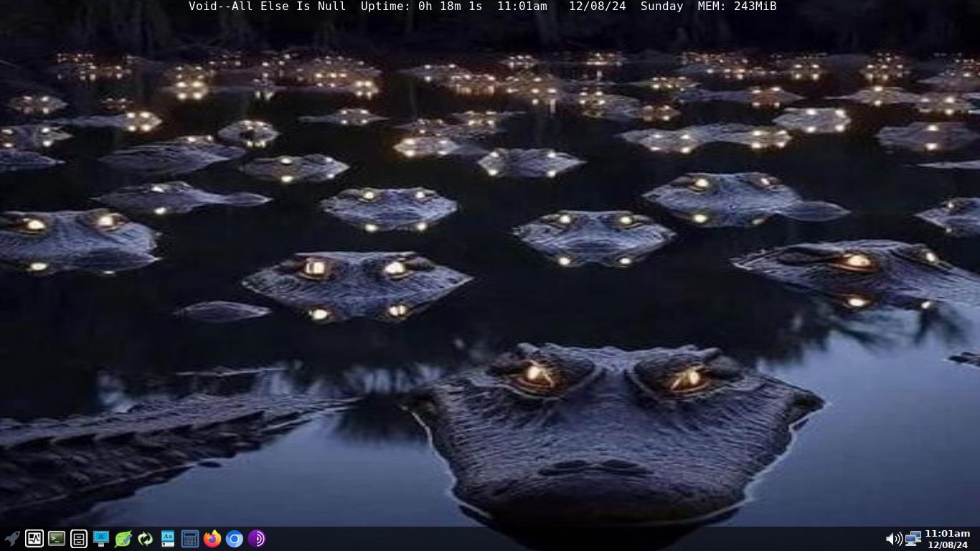This screenshot has width=980, height=551.
Task: Click the MEM: 243MiB readout
Action: click(x=738, y=6)
